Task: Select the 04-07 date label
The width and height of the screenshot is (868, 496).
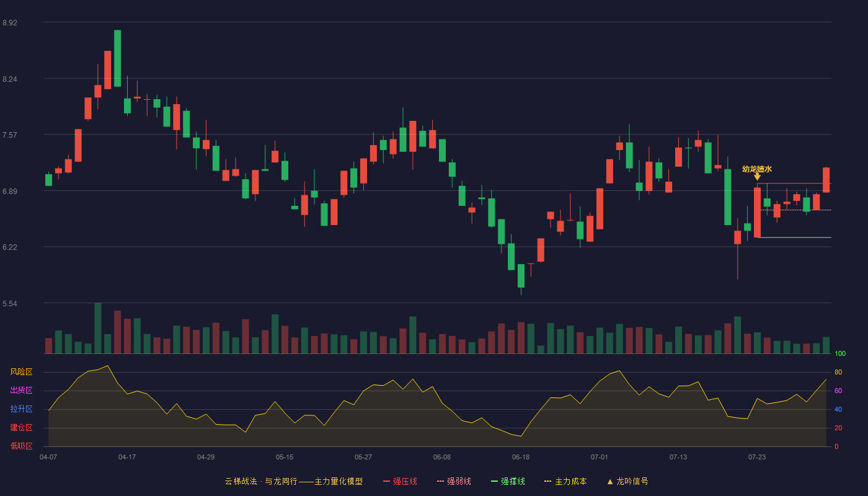Action: pos(48,457)
